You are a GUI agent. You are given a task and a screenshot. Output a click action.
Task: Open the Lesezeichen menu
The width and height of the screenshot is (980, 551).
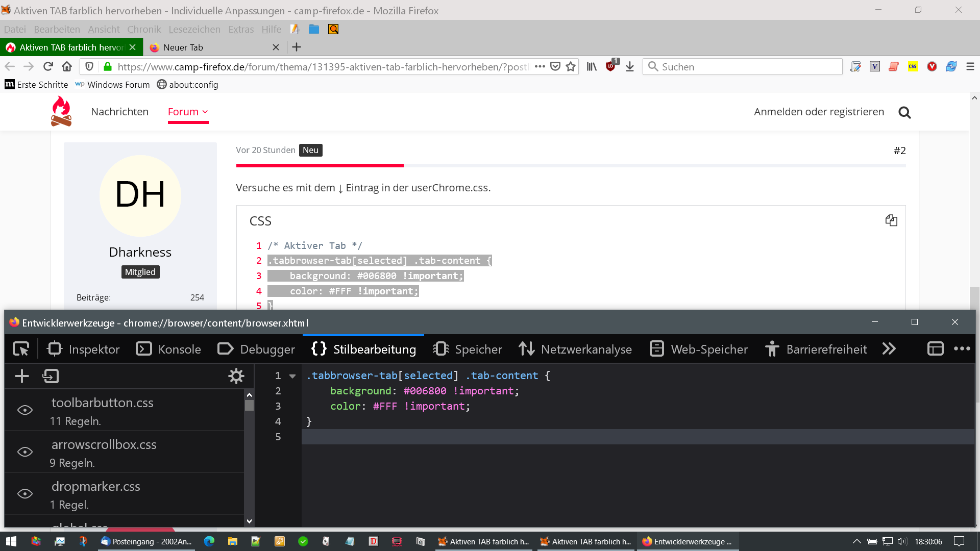[194, 29]
